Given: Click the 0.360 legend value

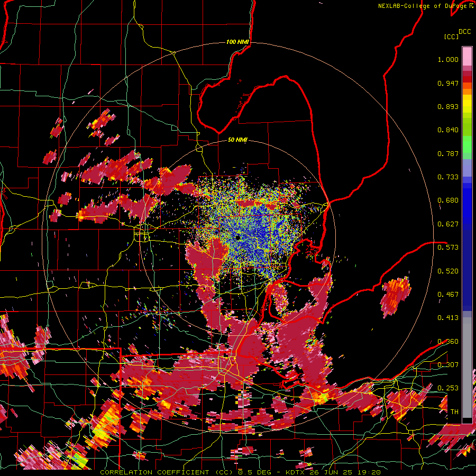Looking at the screenshot, I should [x=448, y=342].
